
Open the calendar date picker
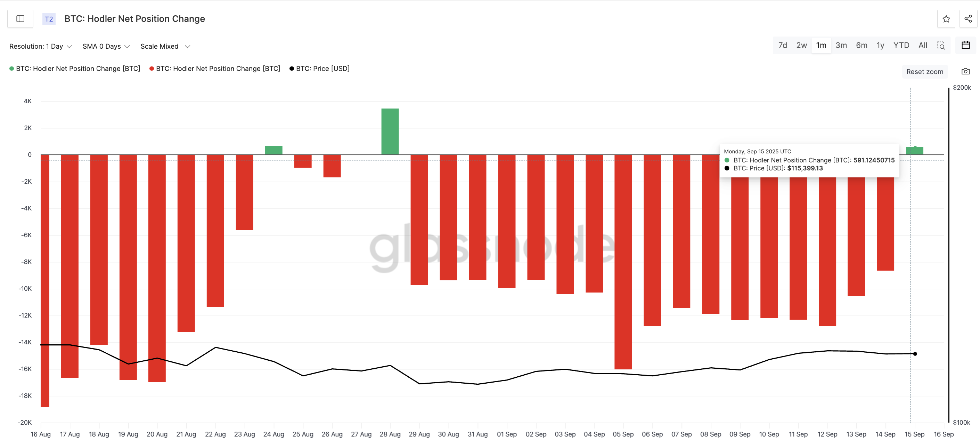pos(965,45)
